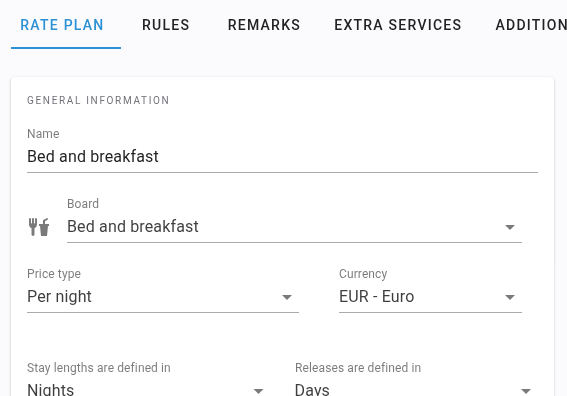Select the Rate Plan tab
This screenshot has height=396, width=567.
pos(62,25)
